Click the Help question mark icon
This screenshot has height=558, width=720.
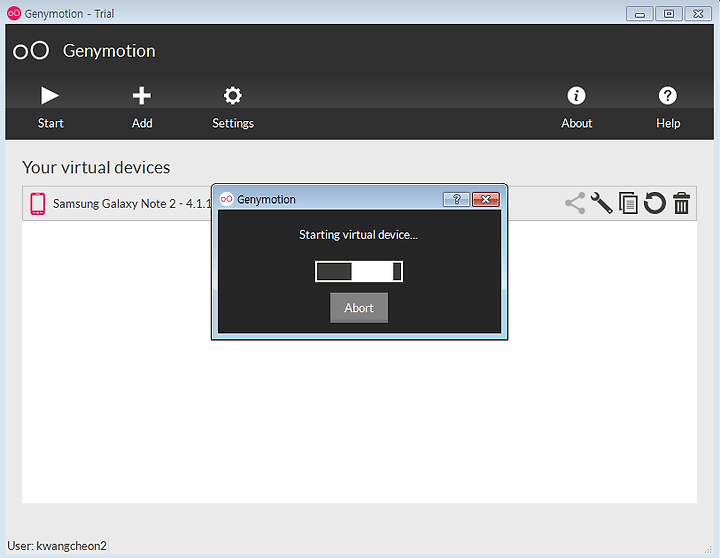tap(668, 96)
